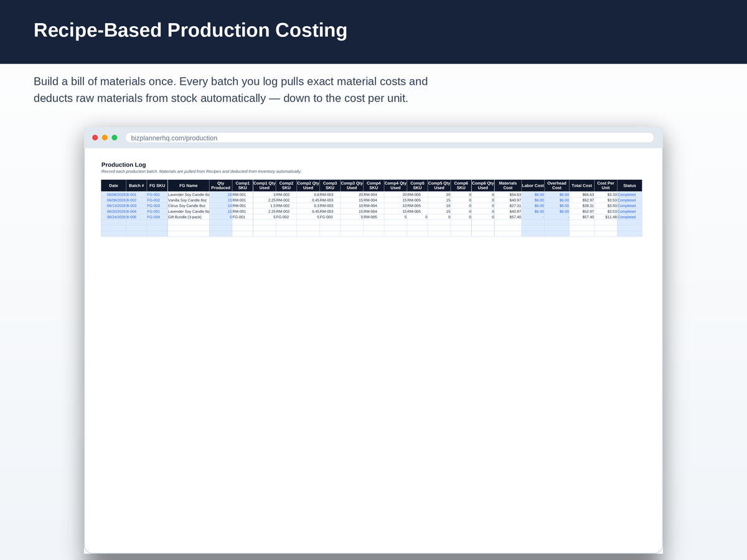Click the $39.31 total cost cell
The height and width of the screenshot is (560, 747).
tap(582, 205)
